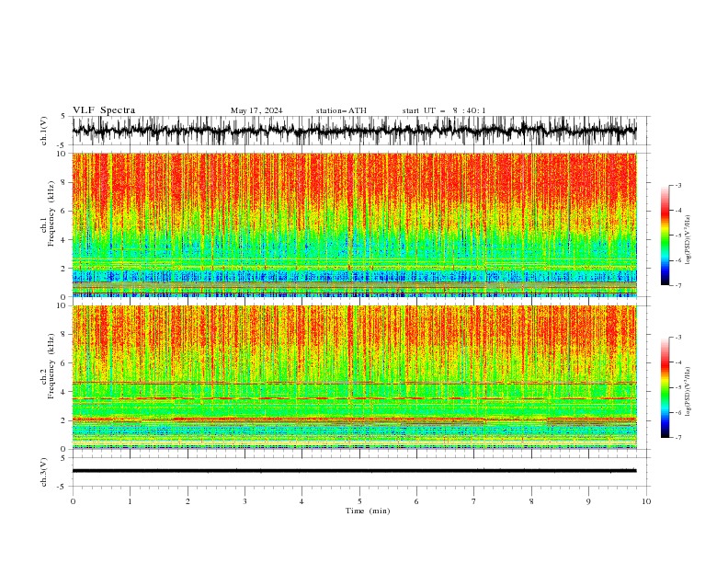The image size is (728, 563).
Task: Click the "-7" label on ch.2 color bar
Action: tap(678, 438)
